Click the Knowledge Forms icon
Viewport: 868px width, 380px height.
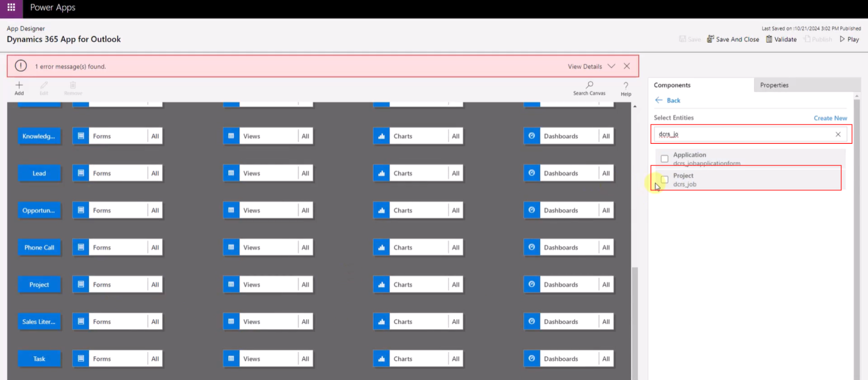81,136
